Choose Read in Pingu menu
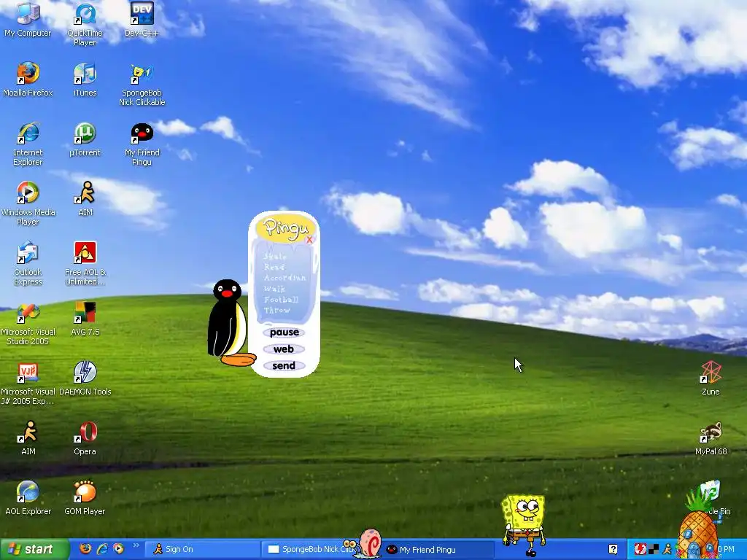Screen dimensions: 747x560 274,267
